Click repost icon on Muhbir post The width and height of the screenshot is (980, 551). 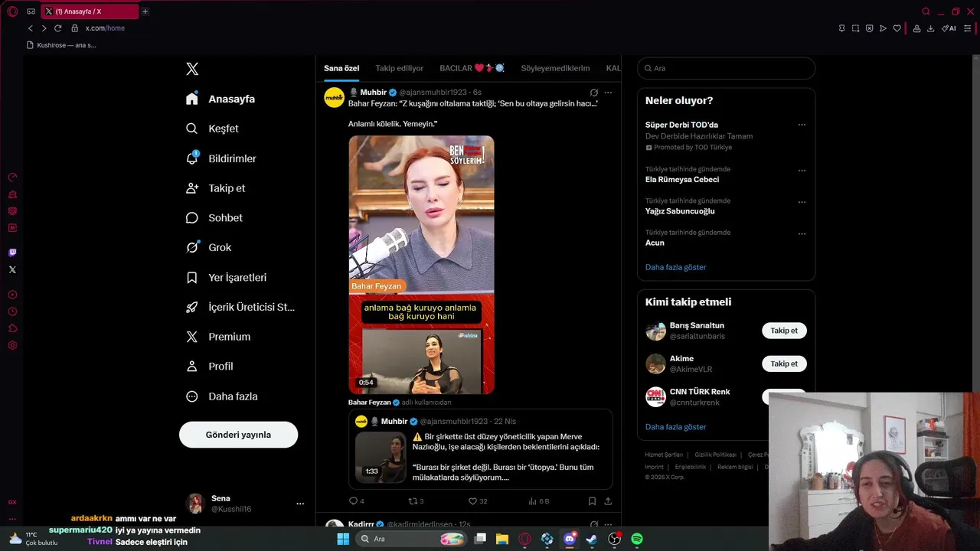pyautogui.click(x=413, y=501)
